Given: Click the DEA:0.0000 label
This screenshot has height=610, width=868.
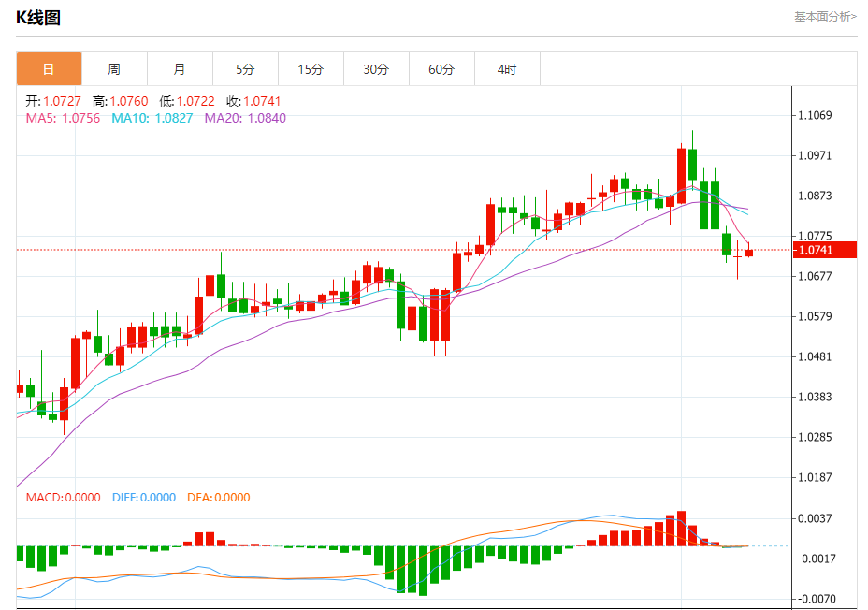Looking at the screenshot, I should tap(219, 497).
